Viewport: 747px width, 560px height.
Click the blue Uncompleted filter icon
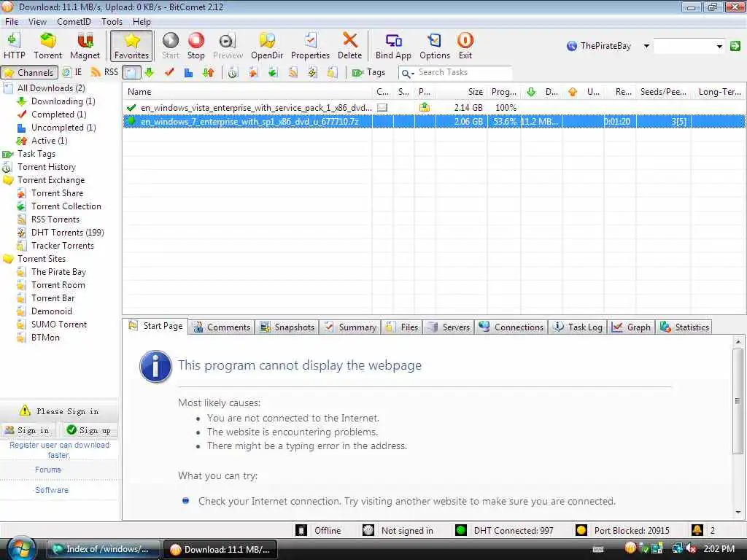[x=188, y=72]
